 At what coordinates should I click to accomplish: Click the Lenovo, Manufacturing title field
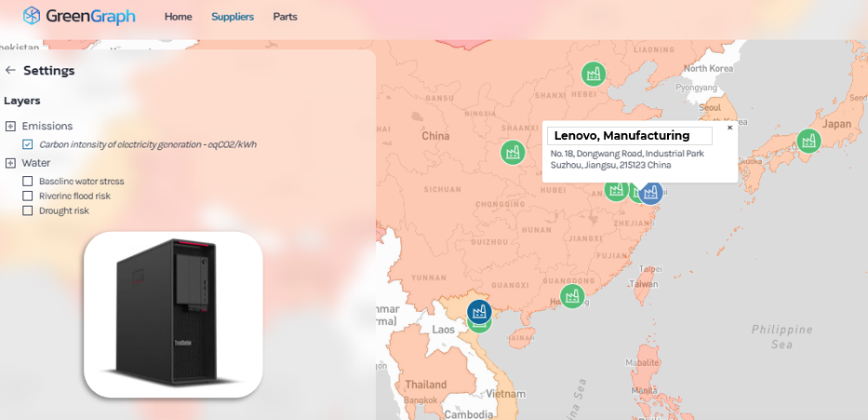tap(630, 136)
